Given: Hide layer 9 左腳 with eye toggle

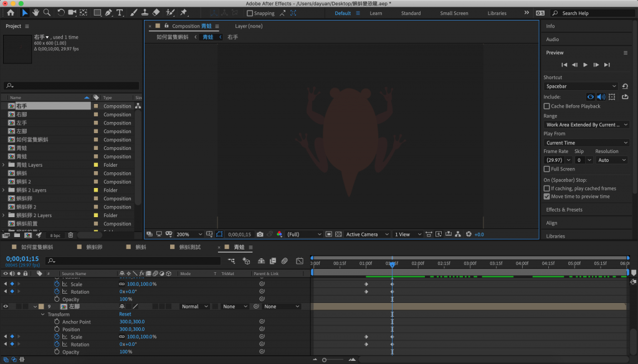Looking at the screenshot, I should 6,307.
